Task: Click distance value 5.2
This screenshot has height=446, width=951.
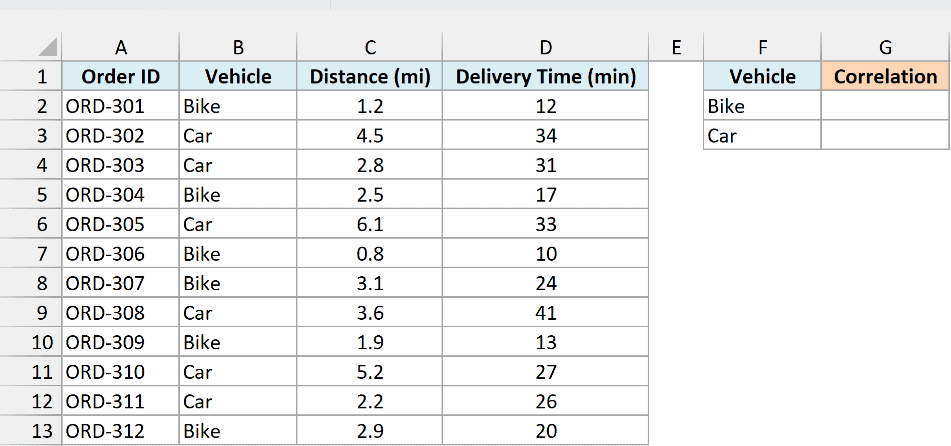Action: 369,372
